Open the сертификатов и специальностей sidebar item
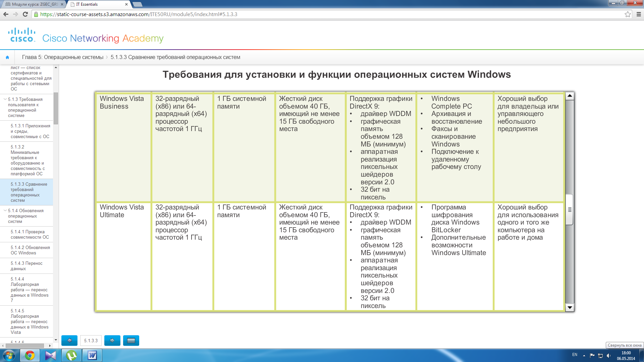The image size is (644, 362). [30, 78]
